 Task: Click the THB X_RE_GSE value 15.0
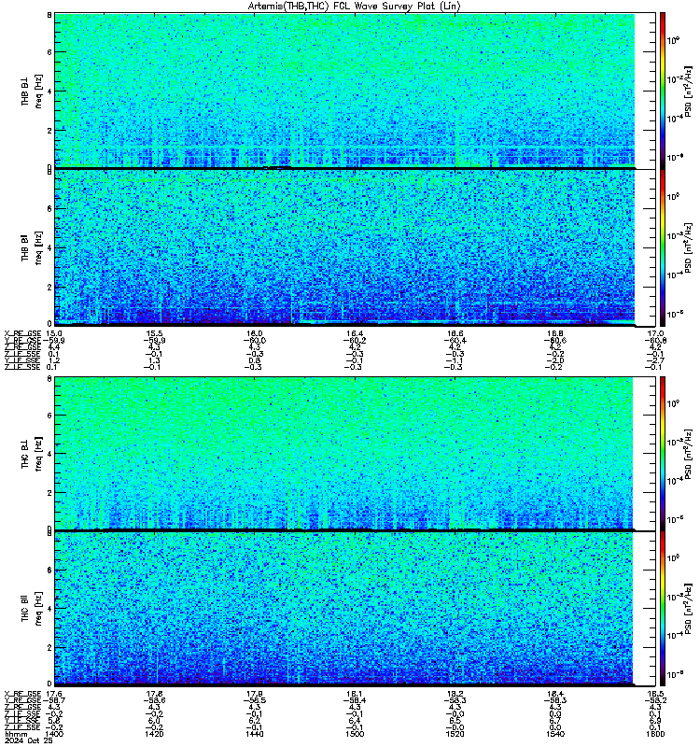(54, 333)
